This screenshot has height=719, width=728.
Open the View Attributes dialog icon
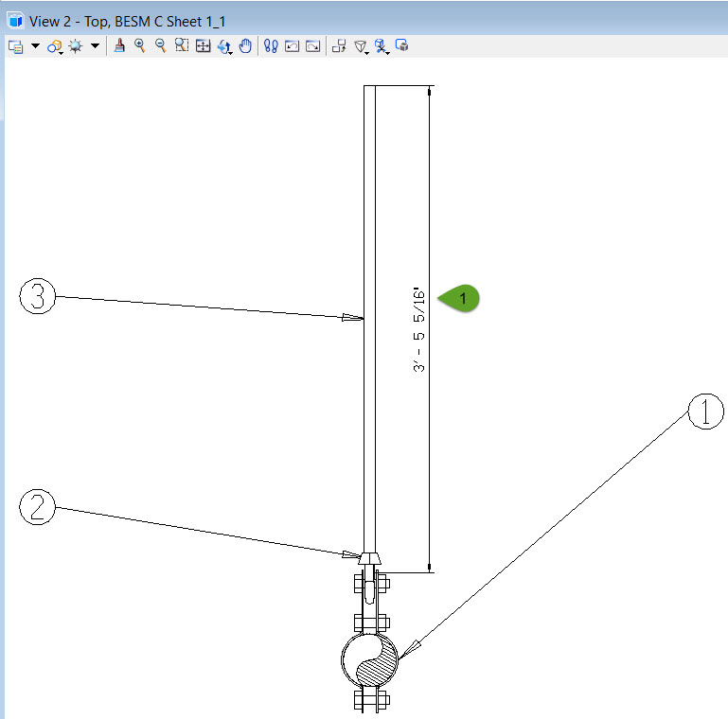[x=16, y=46]
